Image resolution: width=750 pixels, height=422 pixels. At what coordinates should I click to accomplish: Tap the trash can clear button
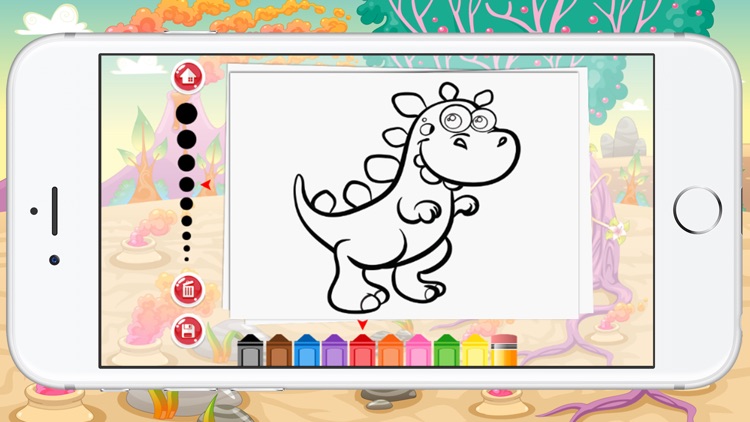[188, 290]
